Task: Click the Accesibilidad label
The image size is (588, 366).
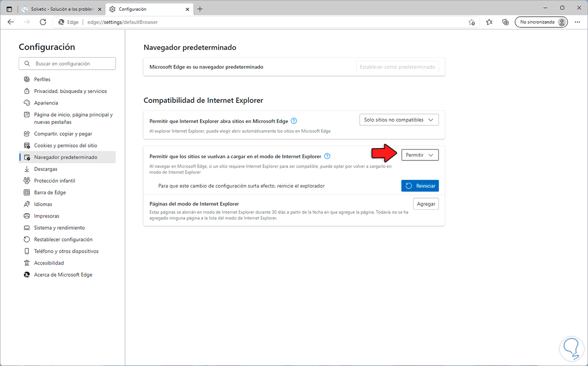Action: 49,263
